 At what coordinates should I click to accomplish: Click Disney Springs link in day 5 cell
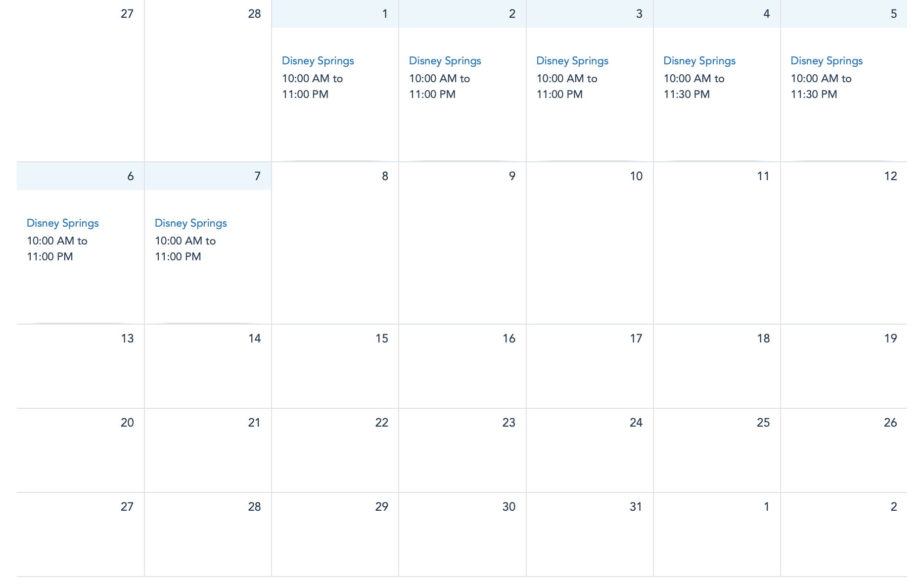click(827, 61)
